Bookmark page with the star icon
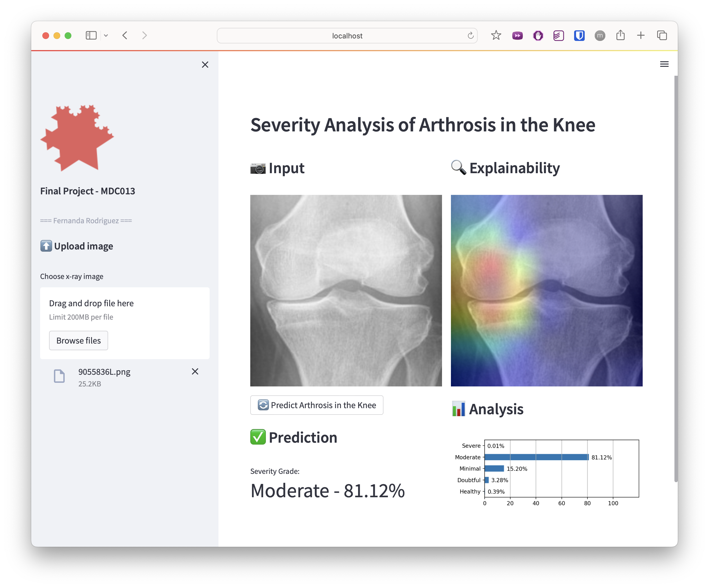This screenshot has width=709, height=588. pyautogui.click(x=496, y=35)
